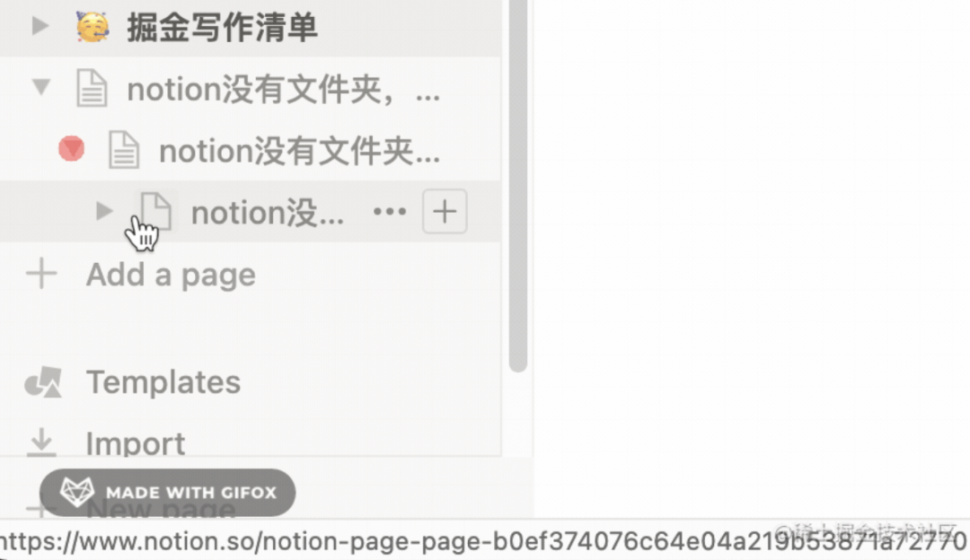Click the document icon of second-level notion page
This screenshot has width=970, height=560.
point(124,150)
